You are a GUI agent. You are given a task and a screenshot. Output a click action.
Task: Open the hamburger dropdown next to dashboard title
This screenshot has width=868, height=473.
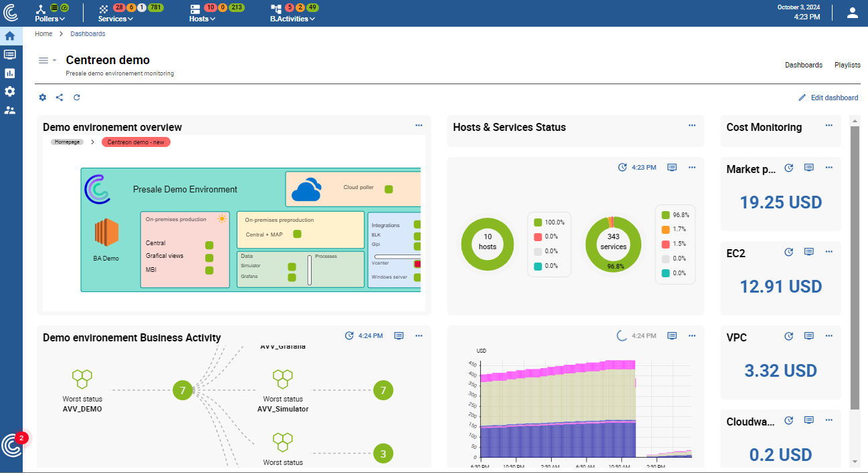pos(45,59)
